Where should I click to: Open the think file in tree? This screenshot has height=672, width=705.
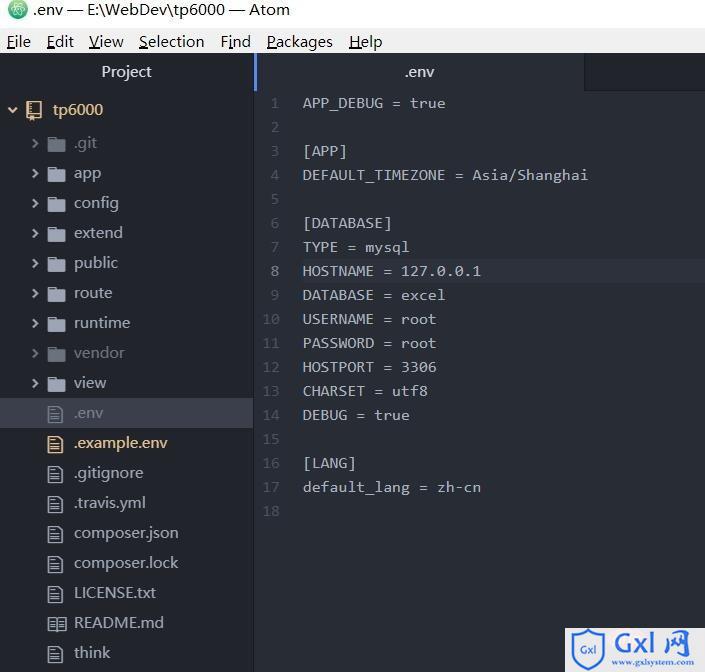92,653
